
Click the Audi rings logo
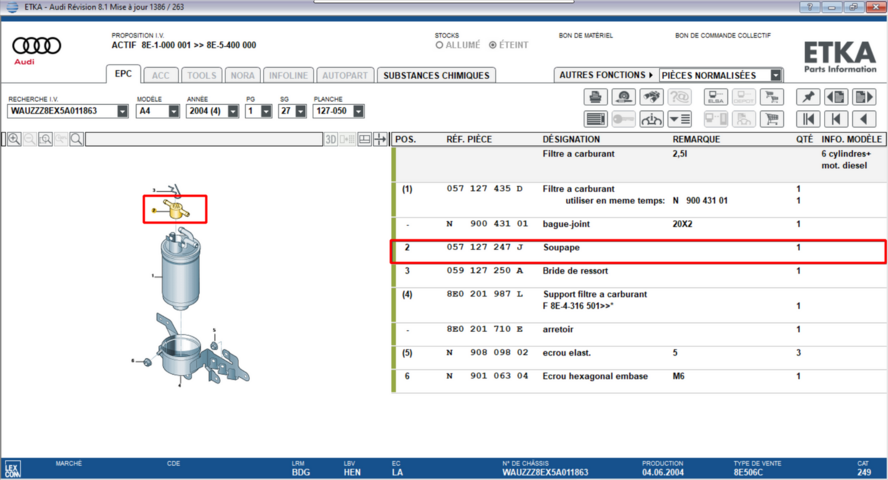click(x=37, y=45)
